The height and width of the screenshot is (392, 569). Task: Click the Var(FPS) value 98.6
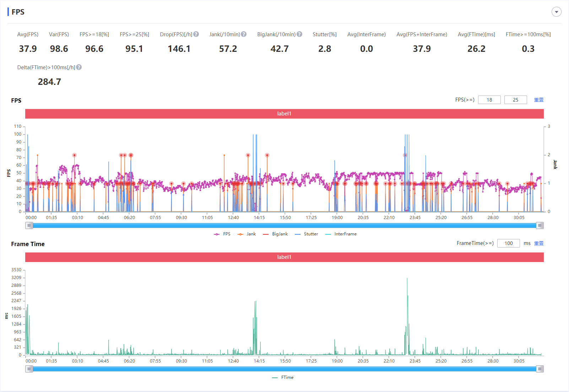(x=59, y=49)
